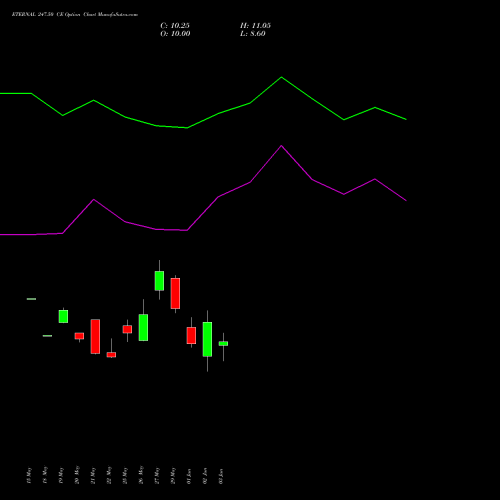Click the small red candle above 20 May
The height and width of the screenshot is (500, 500).
coord(79,336)
